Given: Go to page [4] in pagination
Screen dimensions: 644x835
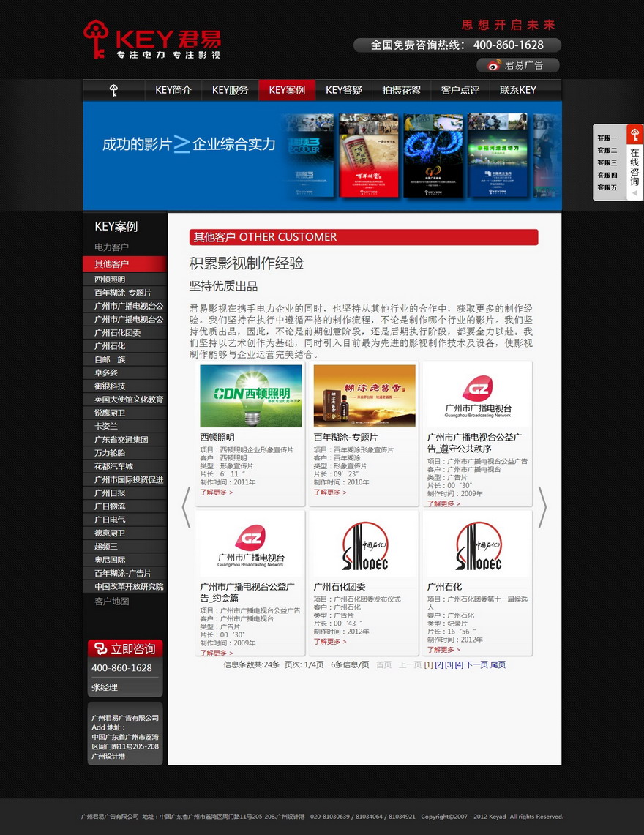Looking at the screenshot, I should point(459,664).
